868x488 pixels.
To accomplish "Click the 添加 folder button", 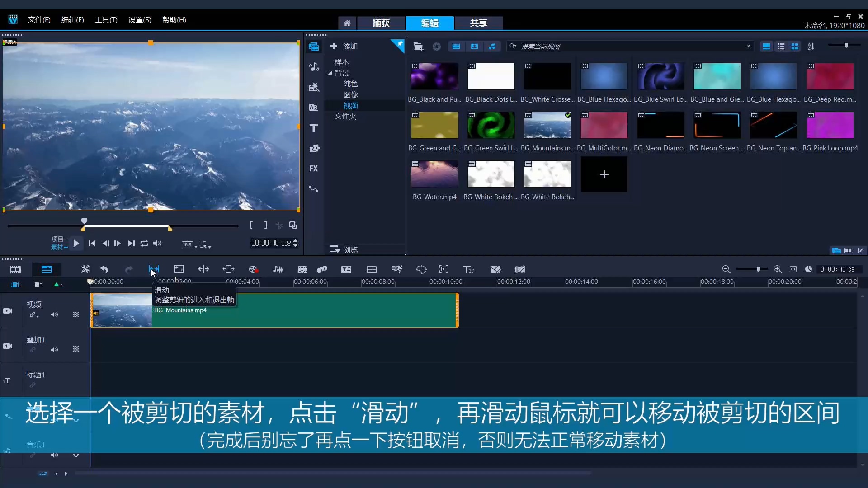I will point(344,46).
